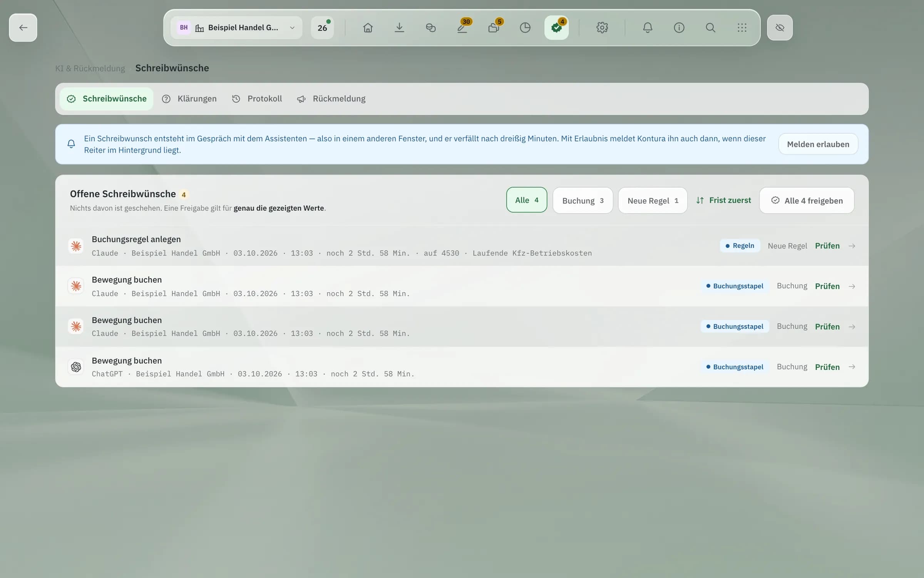Switch to the Protokoll tab
Image resolution: width=924 pixels, height=578 pixels.
pyautogui.click(x=257, y=99)
